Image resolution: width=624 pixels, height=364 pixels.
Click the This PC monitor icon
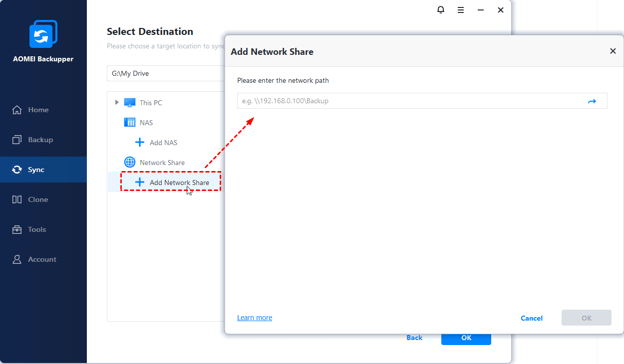[130, 103]
